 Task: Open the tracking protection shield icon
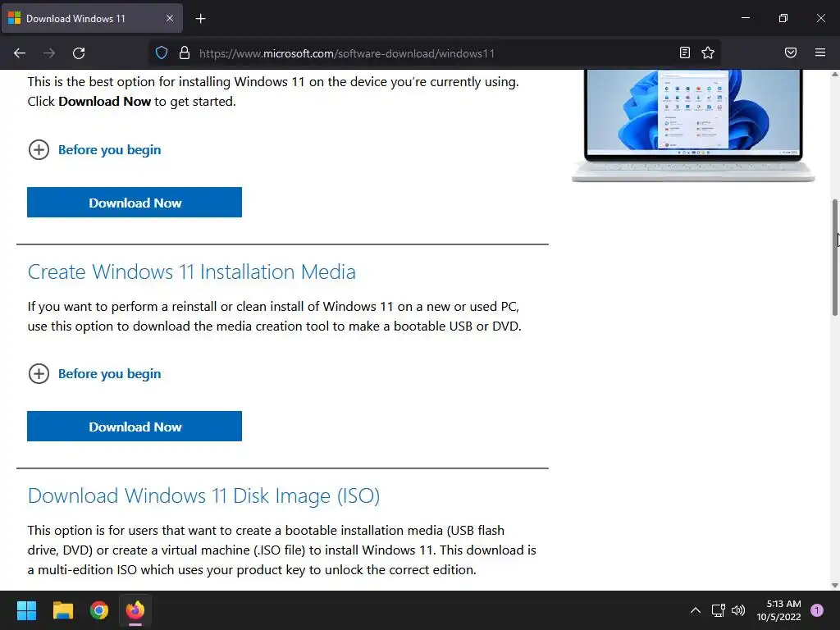pos(162,53)
